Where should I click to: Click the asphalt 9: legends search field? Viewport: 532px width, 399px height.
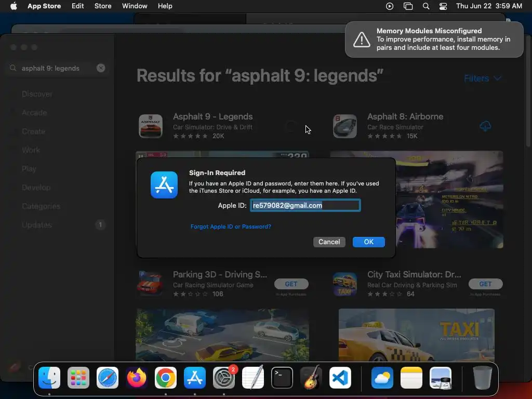(57, 68)
